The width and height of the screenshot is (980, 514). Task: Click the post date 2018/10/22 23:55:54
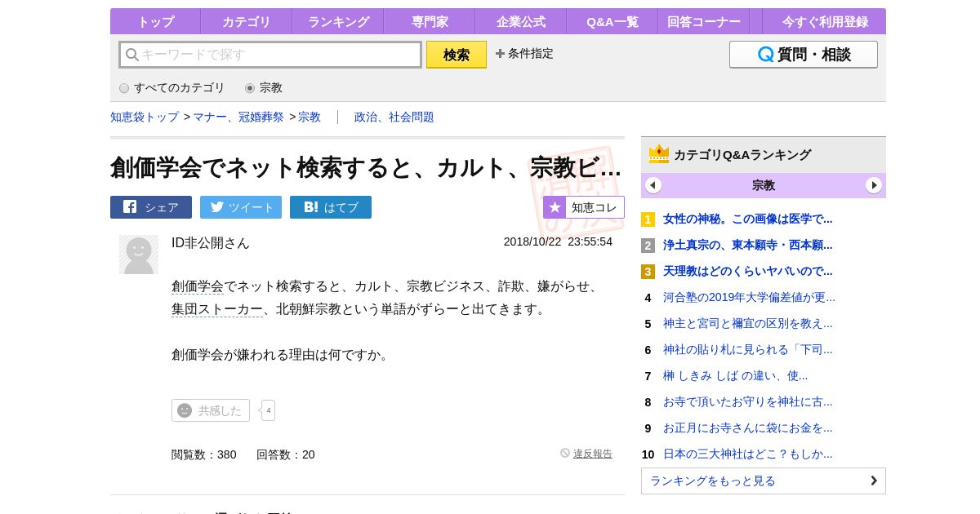tap(558, 241)
